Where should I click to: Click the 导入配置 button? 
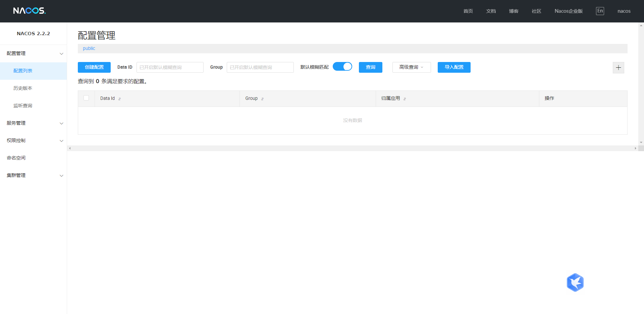tap(454, 67)
